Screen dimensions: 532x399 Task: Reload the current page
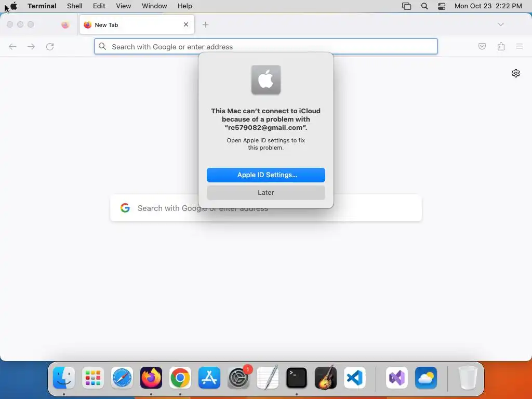[50, 46]
